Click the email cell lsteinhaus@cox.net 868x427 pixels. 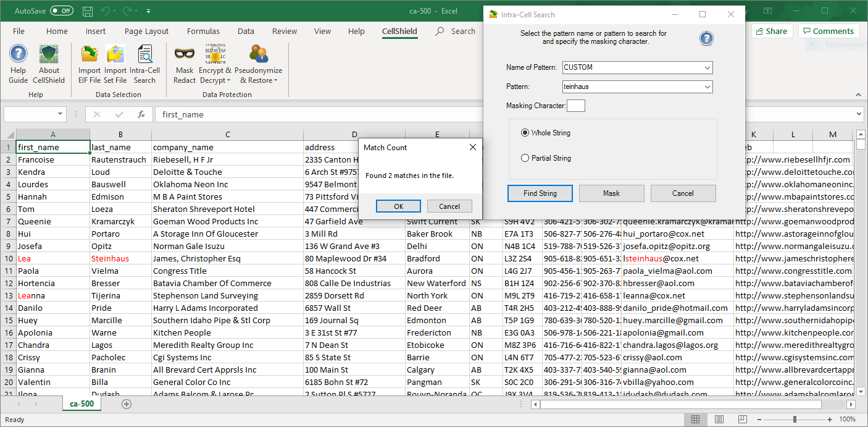pos(678,259)
